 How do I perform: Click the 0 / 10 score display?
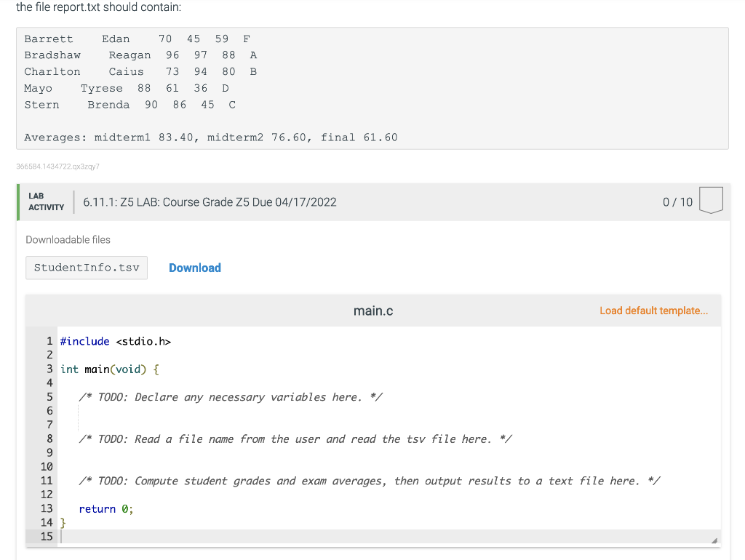[x=677, y=201]
